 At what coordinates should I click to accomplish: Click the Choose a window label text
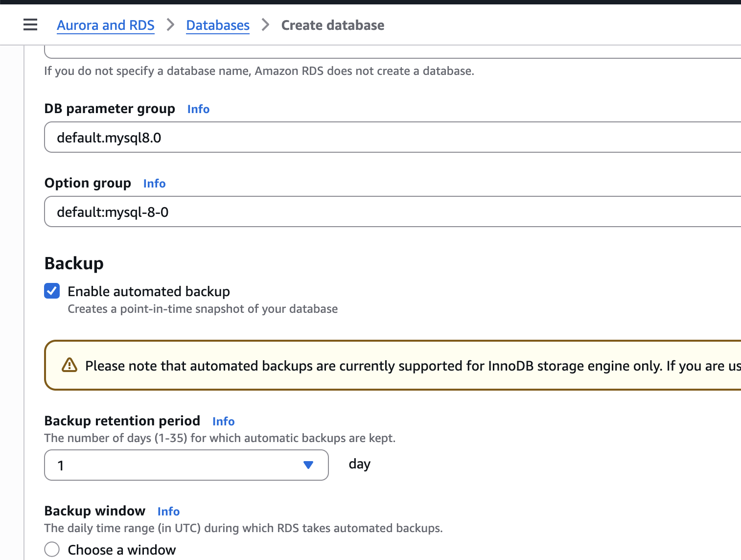coord(121,550)
